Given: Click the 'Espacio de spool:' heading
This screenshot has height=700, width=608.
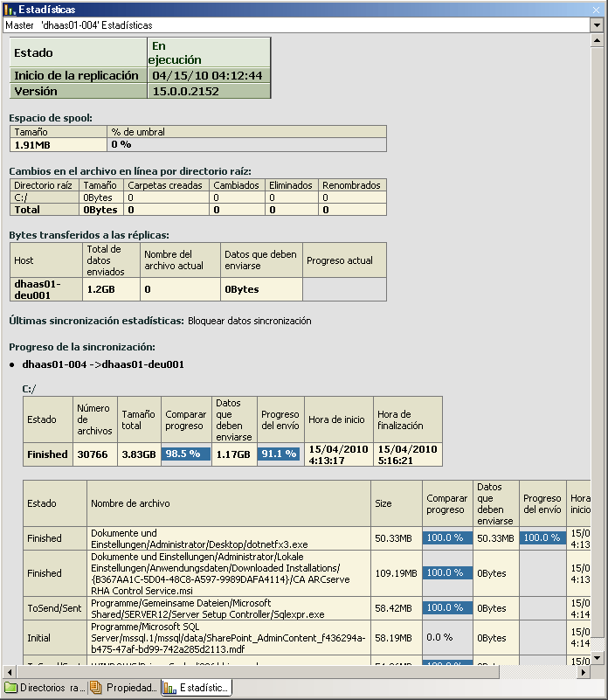Looking at the screenshot, I should coord(51,118).
